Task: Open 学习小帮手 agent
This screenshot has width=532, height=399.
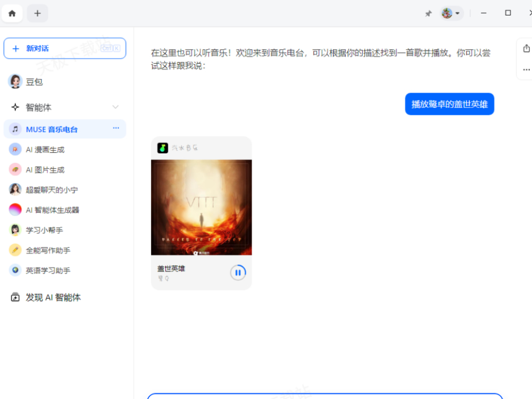Action: (x=65, y=230)
